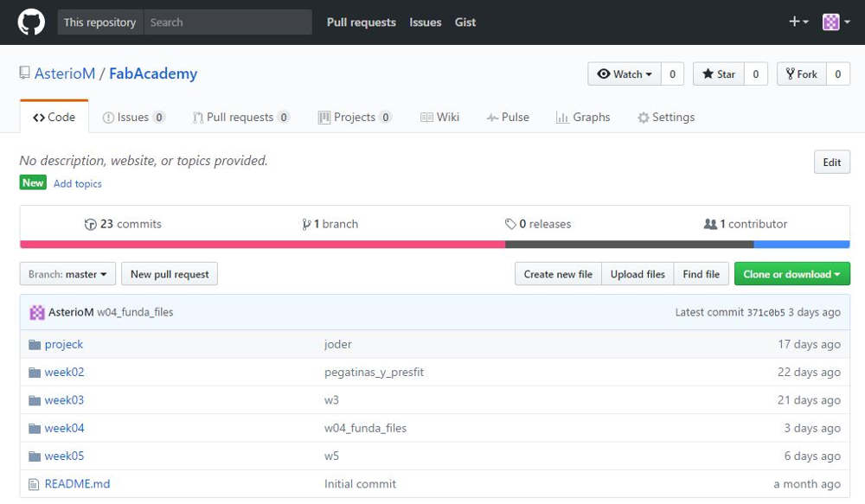Open the Branch: master dropdown
The image size is (865, 504).
(67, 274)
